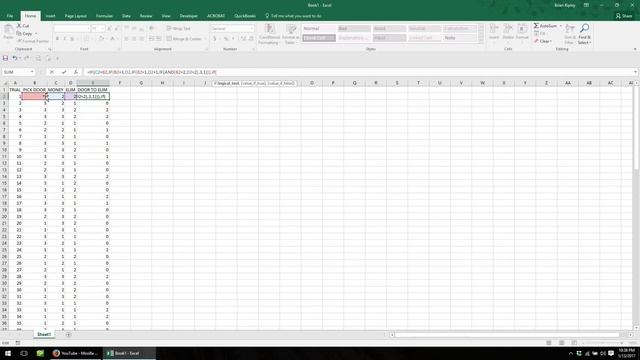Click the Insert Function fx button
The height and width of the screenshot is (360, 640).
(76, 72)
